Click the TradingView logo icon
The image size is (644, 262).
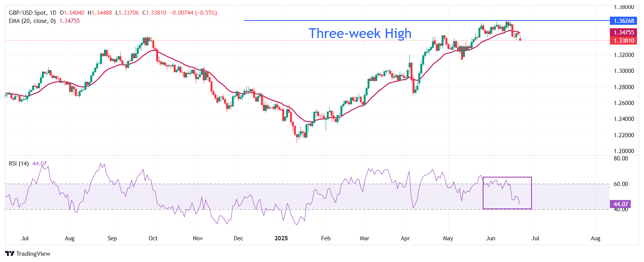pyautogui.click(x=10, y=253)
